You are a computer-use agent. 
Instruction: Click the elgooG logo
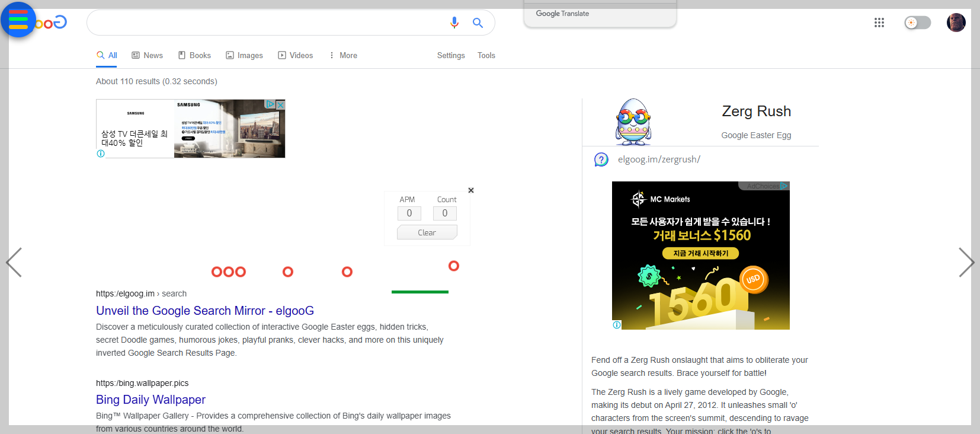click(52, 23)
